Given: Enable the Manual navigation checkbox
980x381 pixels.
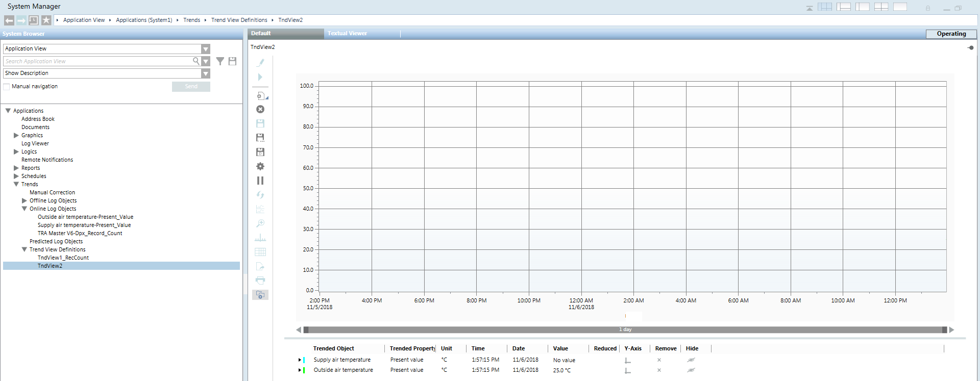Looking at the screenshot, I should (7, 87).
